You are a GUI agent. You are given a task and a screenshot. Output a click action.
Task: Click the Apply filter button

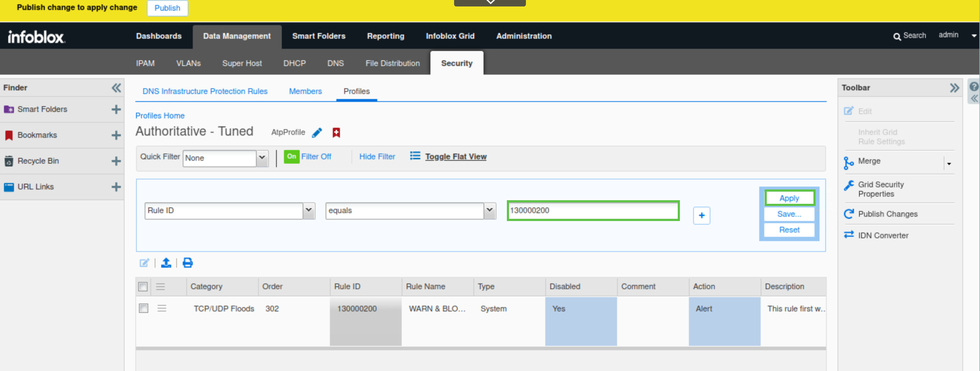[x=789, y=198]
